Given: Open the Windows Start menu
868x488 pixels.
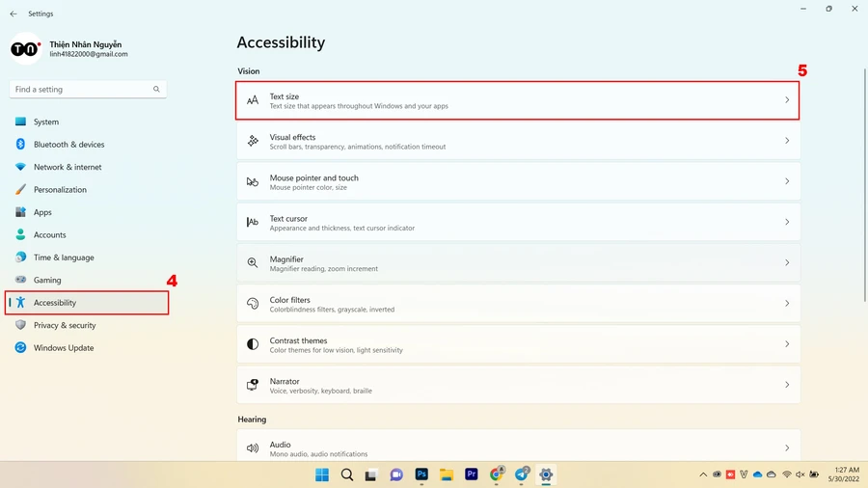Looking at the screenshot, I should (321, 474).
